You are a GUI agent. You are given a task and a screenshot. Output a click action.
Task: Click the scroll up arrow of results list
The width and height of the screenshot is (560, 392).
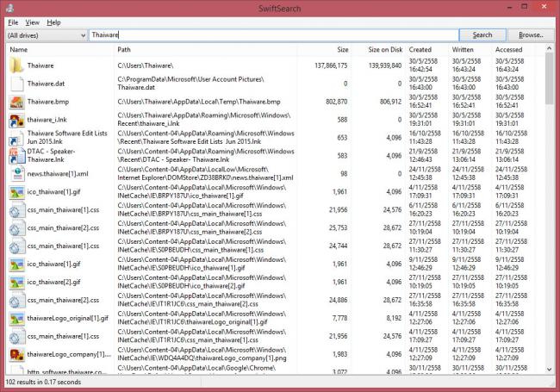[550, 48]
